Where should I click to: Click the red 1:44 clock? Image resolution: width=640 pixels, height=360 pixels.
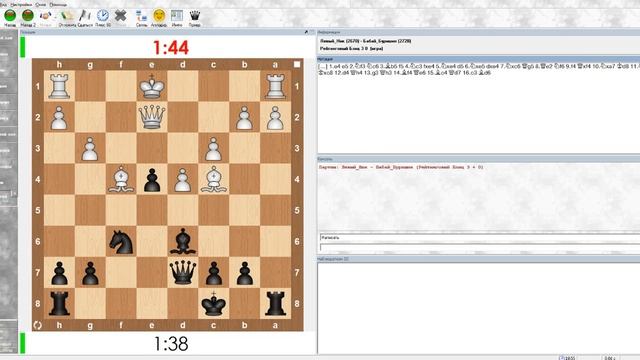pos(171,48)
